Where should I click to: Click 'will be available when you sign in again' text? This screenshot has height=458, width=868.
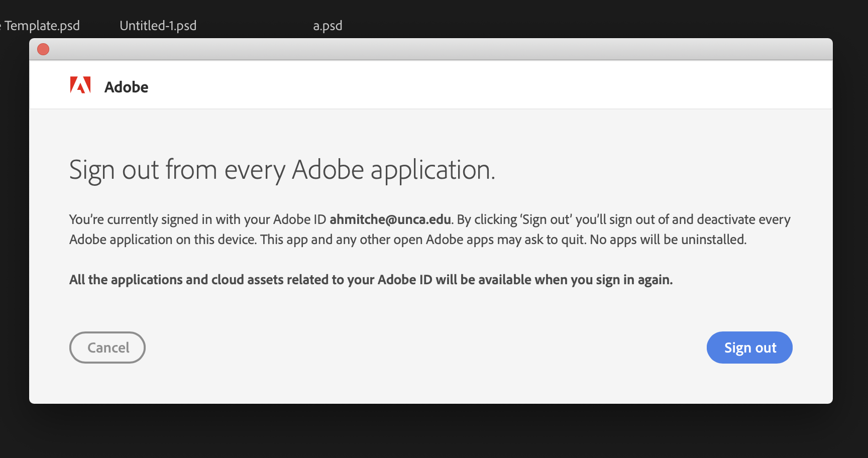[x=554, y=280]
